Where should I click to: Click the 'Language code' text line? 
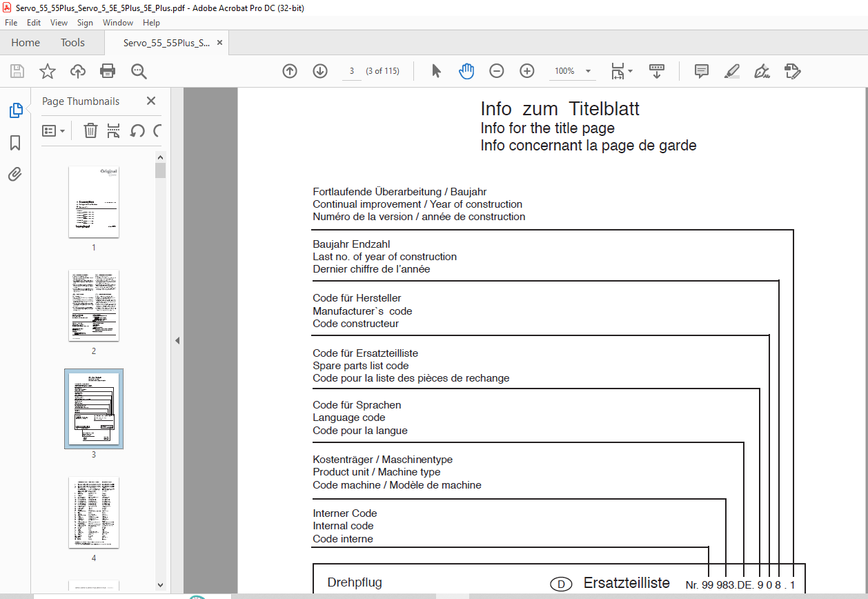click(349, 418)
